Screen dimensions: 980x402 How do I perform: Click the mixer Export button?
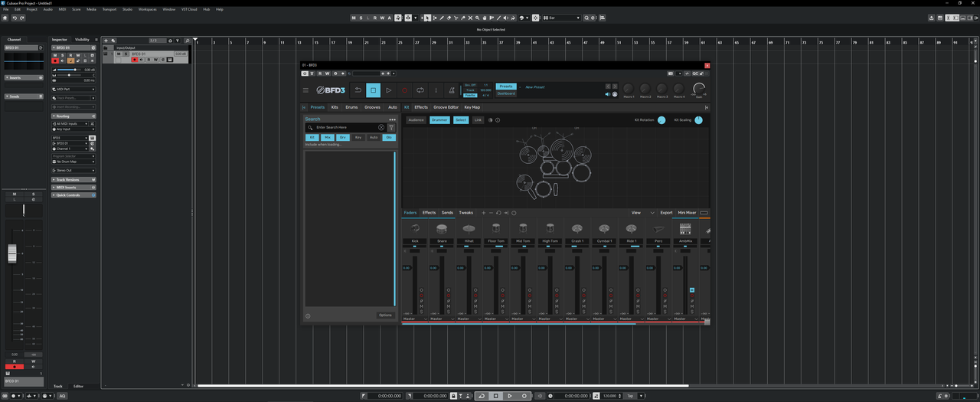tap(666, 213)
